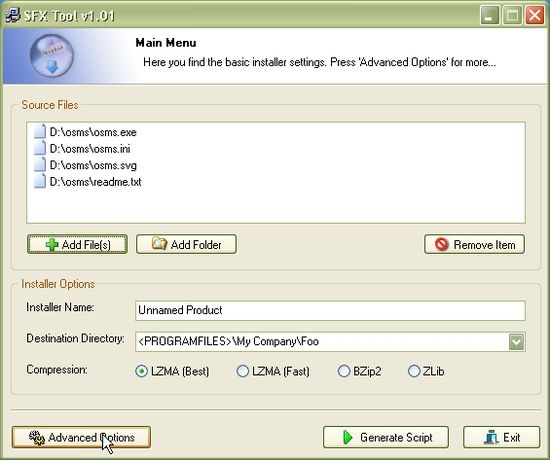Select LZMA (Fast) compression
The height and width of the screenshot is (460, 550).
(242, 371)
